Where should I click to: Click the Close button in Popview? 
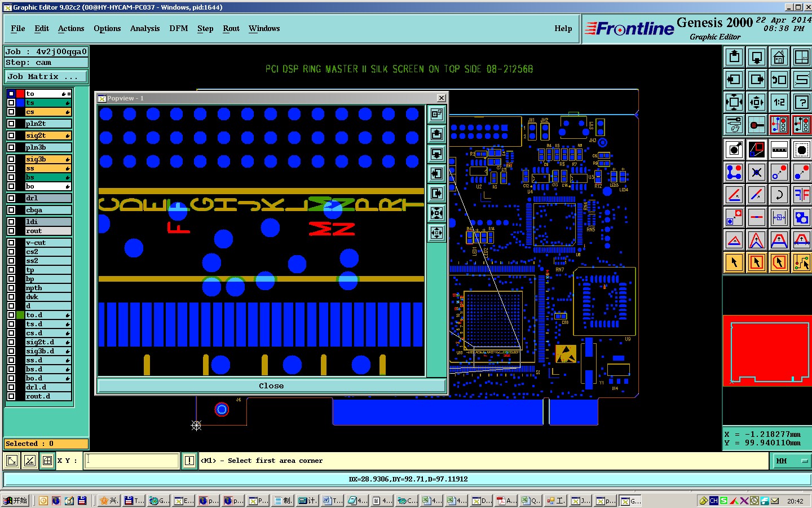271,386
